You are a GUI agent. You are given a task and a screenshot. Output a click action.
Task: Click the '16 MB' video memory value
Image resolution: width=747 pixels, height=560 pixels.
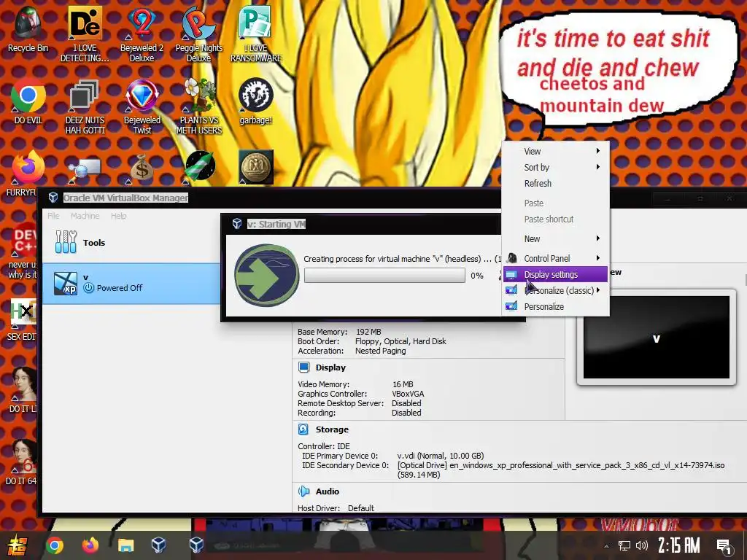click(x=403, y=384)
